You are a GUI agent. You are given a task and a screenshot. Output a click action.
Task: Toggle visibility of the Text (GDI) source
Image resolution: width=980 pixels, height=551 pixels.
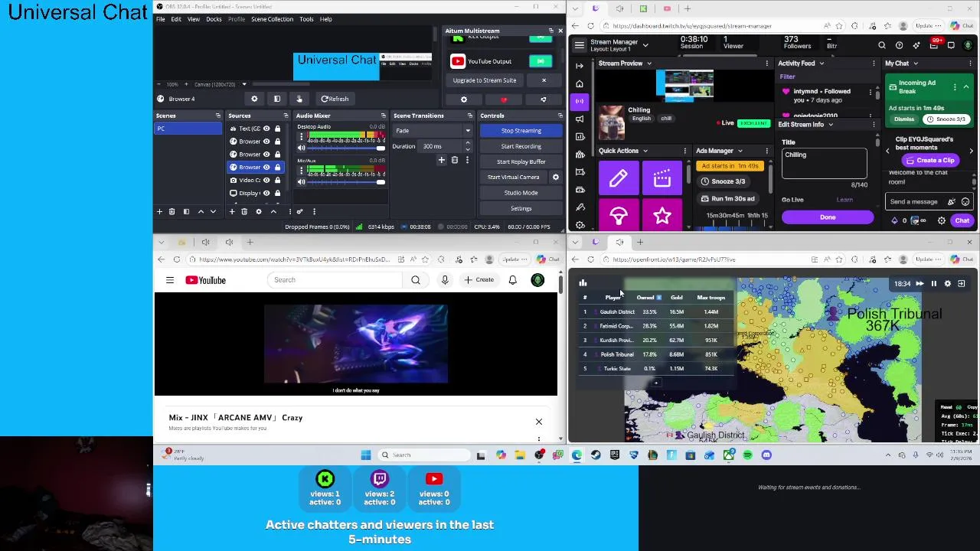point(266,129)
